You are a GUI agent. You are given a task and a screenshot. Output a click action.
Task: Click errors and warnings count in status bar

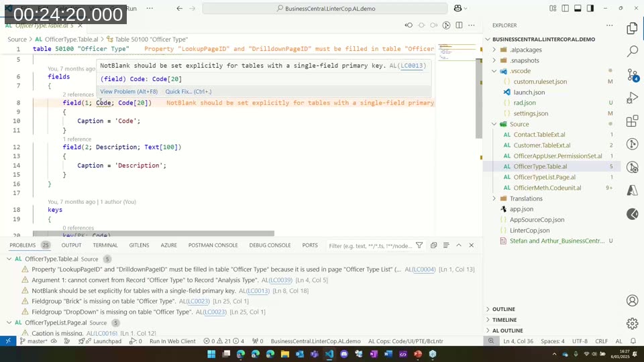[x=224, y=341]
